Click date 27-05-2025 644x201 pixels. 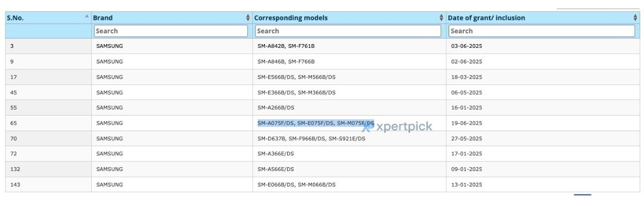click(x=466, y=139)
